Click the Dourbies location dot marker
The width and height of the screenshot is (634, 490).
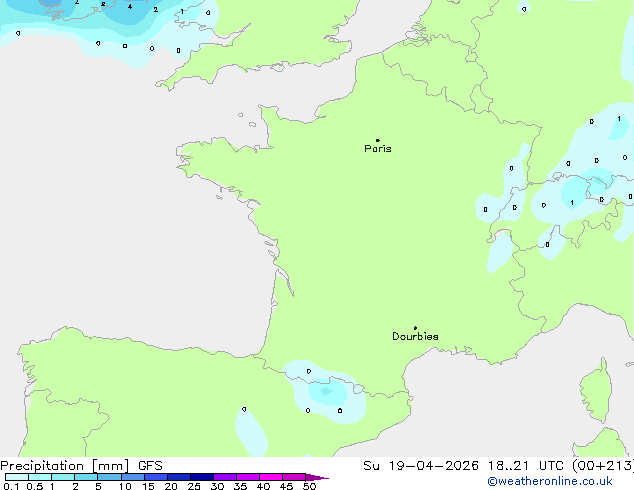click(x=415, y=328)
